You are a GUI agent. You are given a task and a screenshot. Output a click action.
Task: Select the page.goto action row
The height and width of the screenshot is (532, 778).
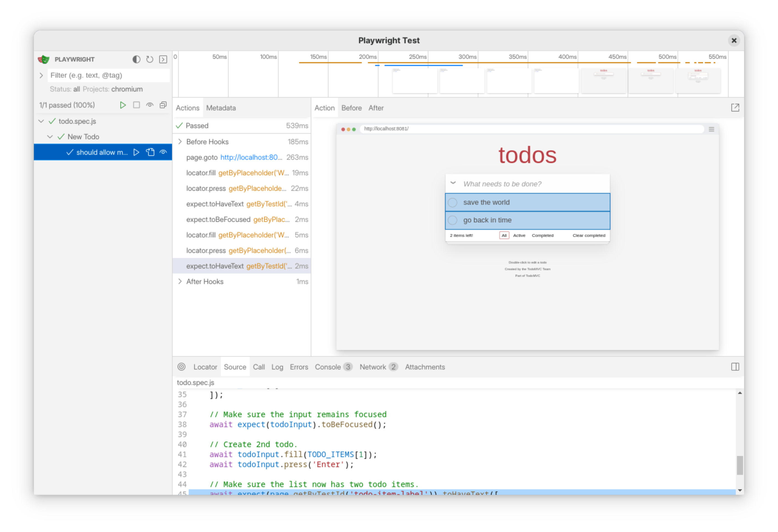(242, 157)
